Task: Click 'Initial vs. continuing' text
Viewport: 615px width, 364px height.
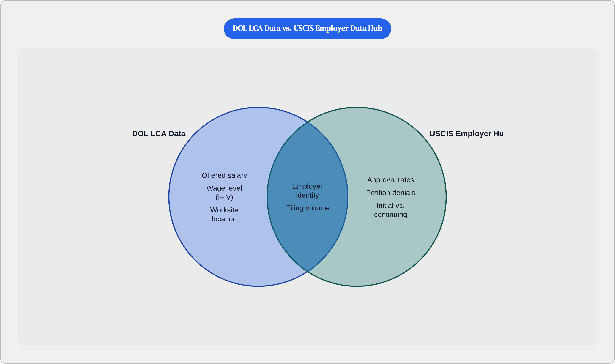Action: click(x=390, y=210)
